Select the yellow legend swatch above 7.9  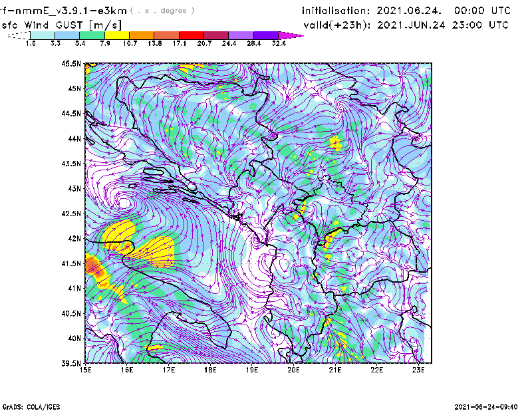[x=117, y=35]
